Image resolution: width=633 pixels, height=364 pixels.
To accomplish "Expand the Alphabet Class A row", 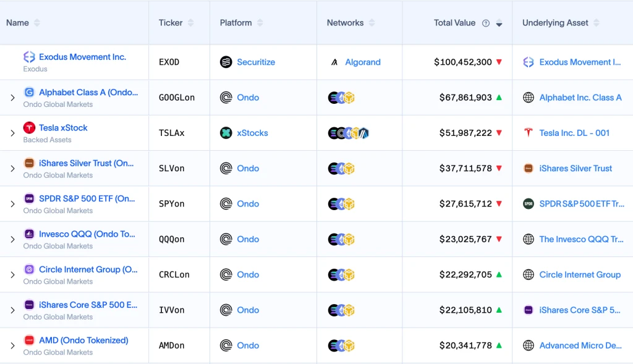I will click(x=12, y=98).
